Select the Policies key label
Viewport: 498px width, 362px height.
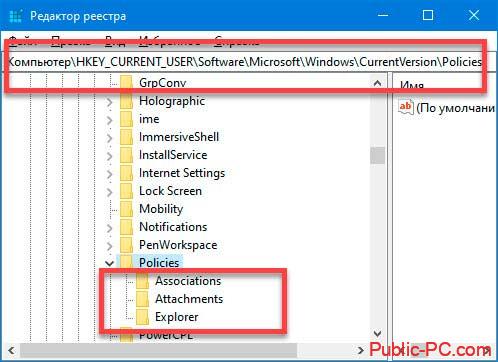(x=159, y=263)
